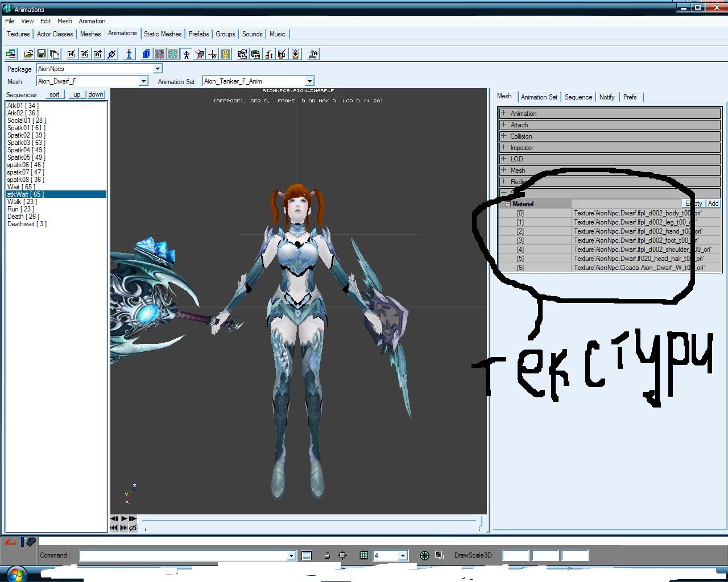Click the maximize viewport icon
Viewport: 728px width, 582px height.
point(439,555)
